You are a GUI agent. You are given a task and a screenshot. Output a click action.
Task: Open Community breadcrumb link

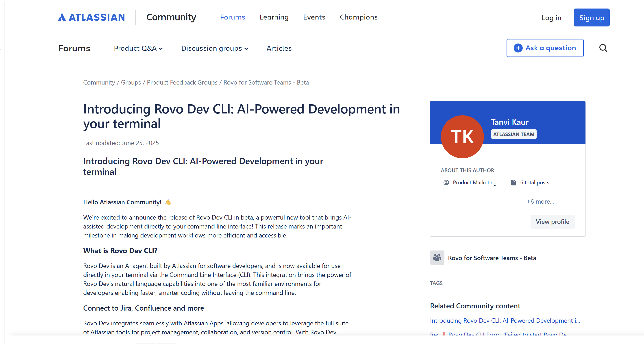(99, 83)
